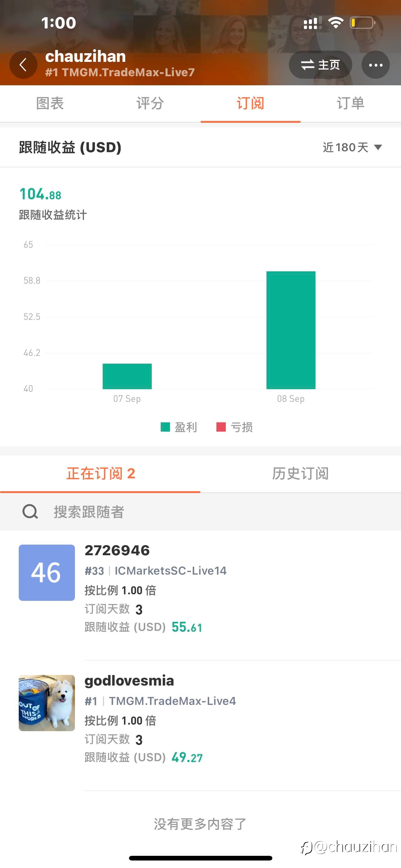The image size is (401, 868).
Task: Toggle the 亏损 legend swatch
Action: (x=221, y=427)
